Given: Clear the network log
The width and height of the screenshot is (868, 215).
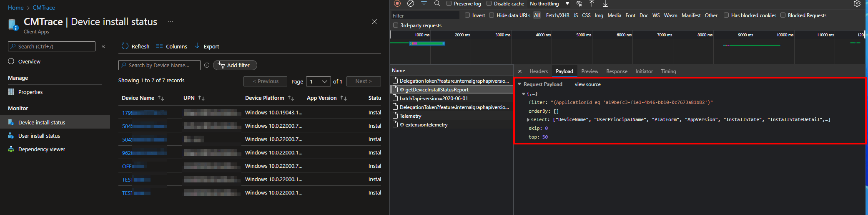Looking at the screenshot, I should coord(411,3).
